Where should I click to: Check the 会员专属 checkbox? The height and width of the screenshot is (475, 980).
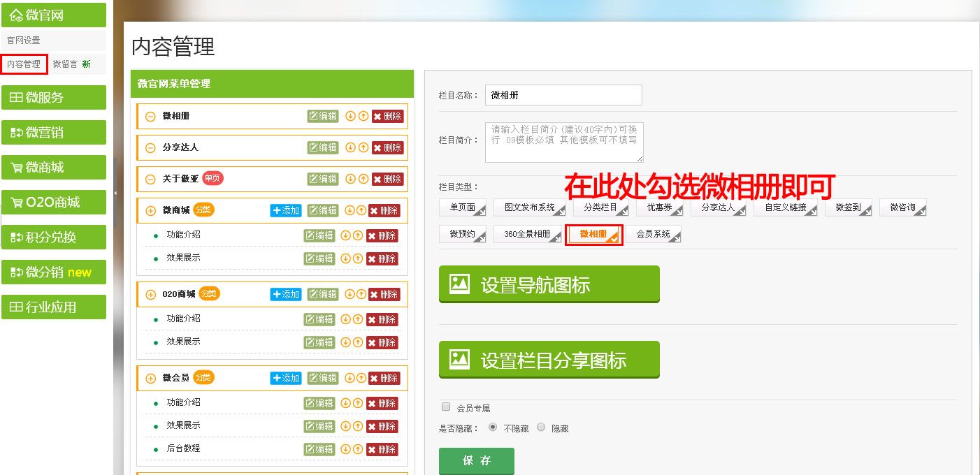(x=446, y=407)
